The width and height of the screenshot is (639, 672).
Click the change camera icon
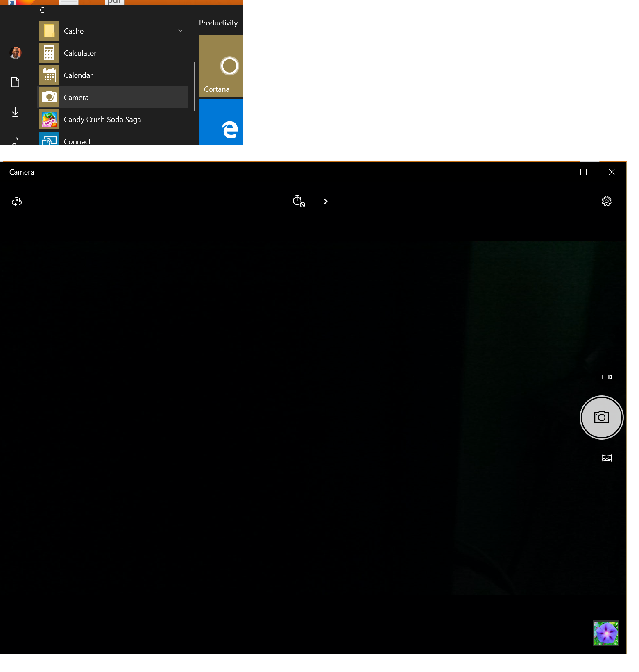click(17, 201)
